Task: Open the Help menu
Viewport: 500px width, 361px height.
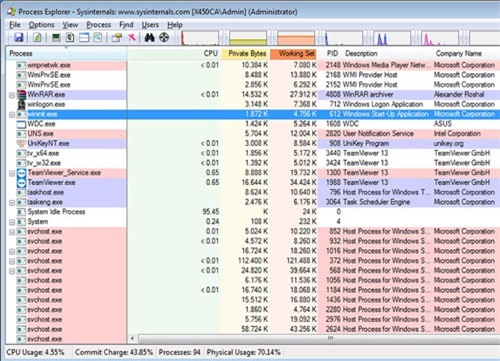Action: [175, 25]
